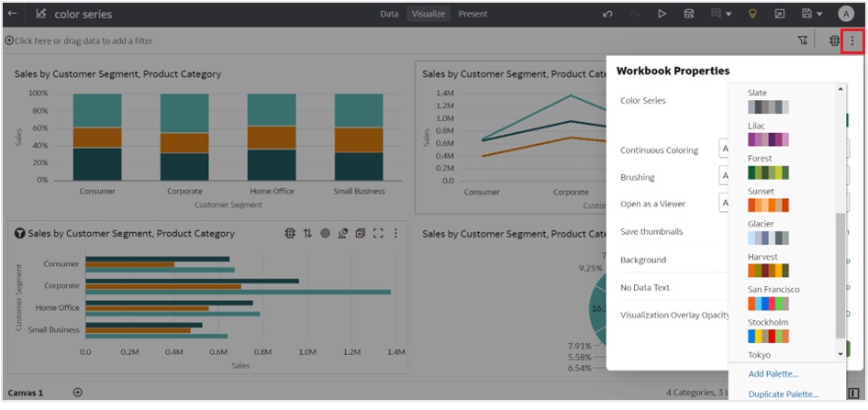Click the sort arrows icon on bar chart

(307, 234)
